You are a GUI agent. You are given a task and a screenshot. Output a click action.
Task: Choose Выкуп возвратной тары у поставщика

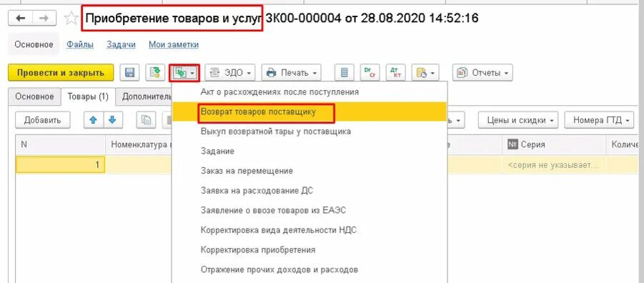(x=309, y=131)
